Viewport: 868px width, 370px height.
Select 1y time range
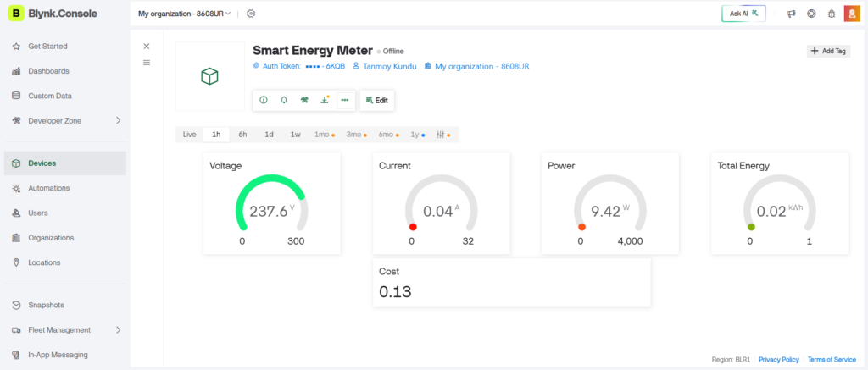coord(417,135)
